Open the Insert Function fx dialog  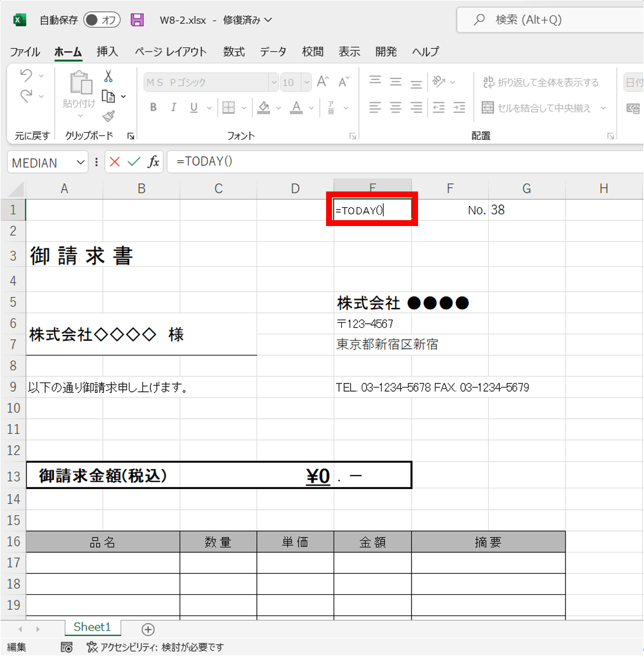click(153, 162)
